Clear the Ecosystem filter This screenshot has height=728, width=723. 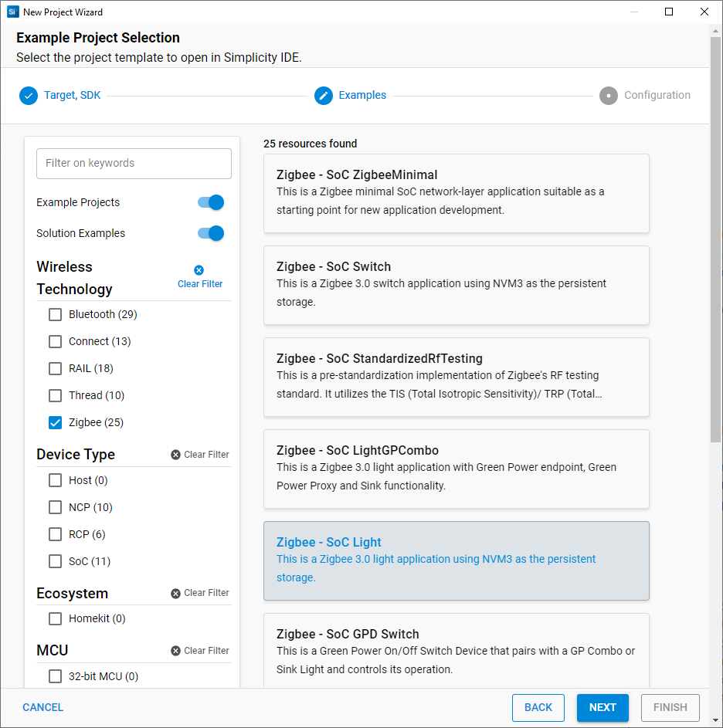click(200, 593)
